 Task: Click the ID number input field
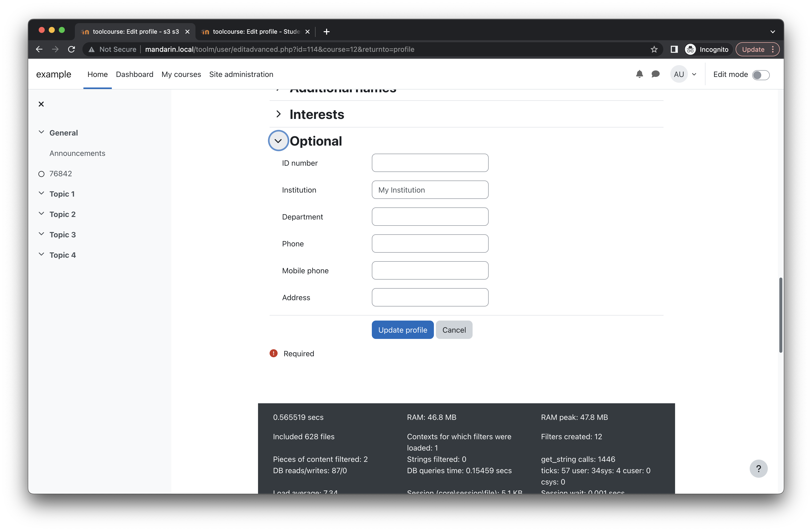pyautogui.click(x=430, y=163)
